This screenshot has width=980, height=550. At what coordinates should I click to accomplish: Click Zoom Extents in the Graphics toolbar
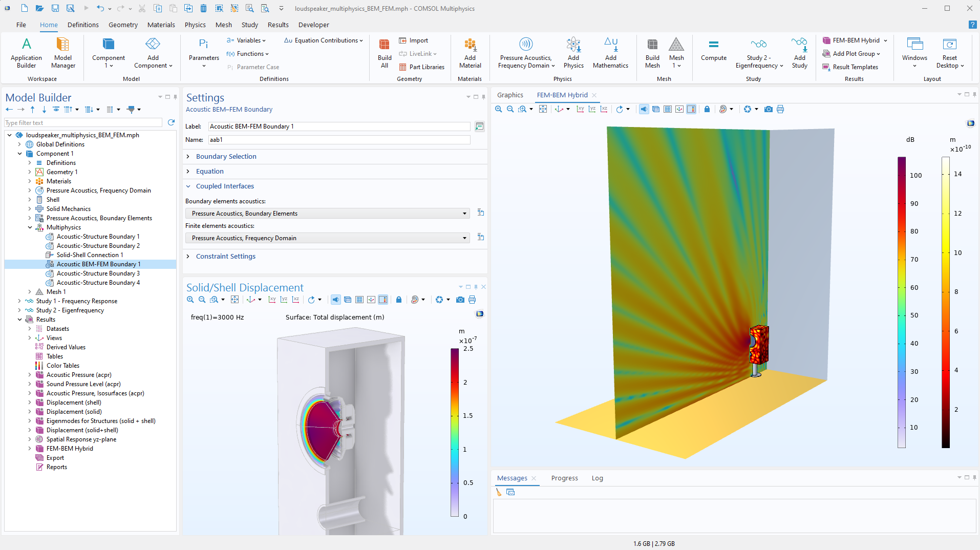[x=543, y=109]
